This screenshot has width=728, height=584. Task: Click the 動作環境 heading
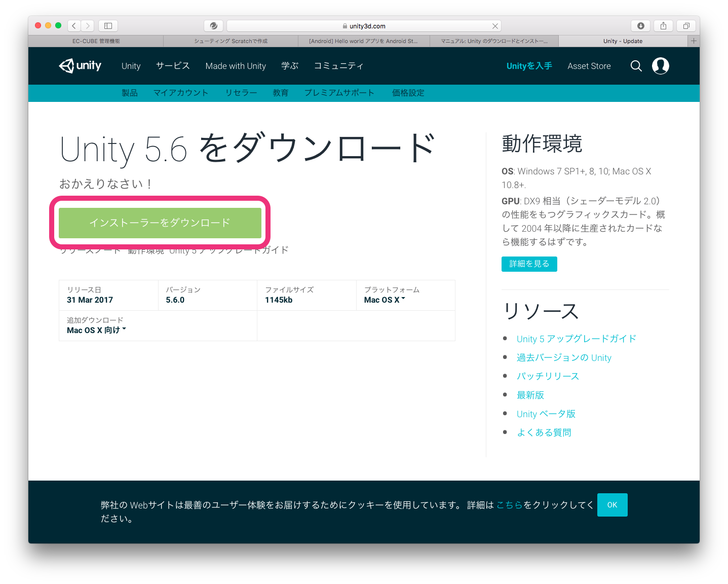542,144
